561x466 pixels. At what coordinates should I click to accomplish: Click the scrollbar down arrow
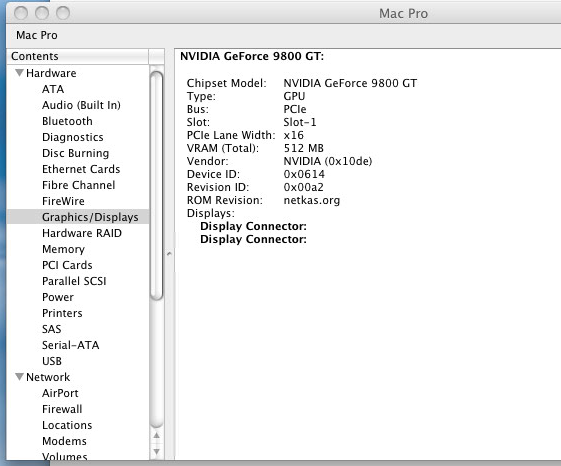tap(156, 451)
